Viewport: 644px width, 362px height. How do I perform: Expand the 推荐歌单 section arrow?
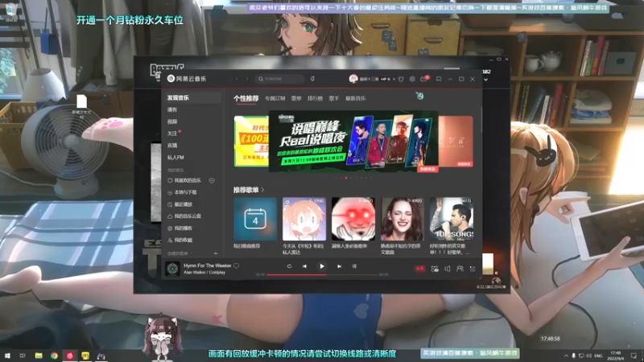[263, 190]
